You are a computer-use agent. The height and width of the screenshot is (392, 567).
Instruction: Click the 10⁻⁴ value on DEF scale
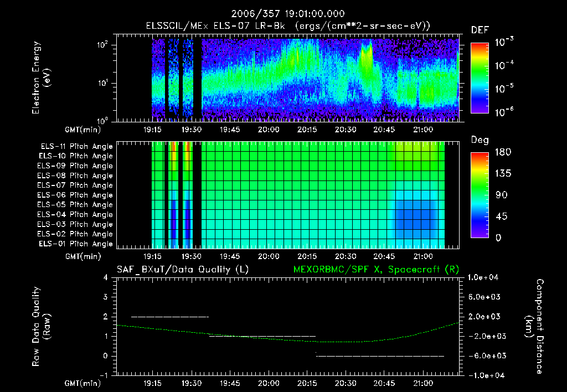point(504,65)
